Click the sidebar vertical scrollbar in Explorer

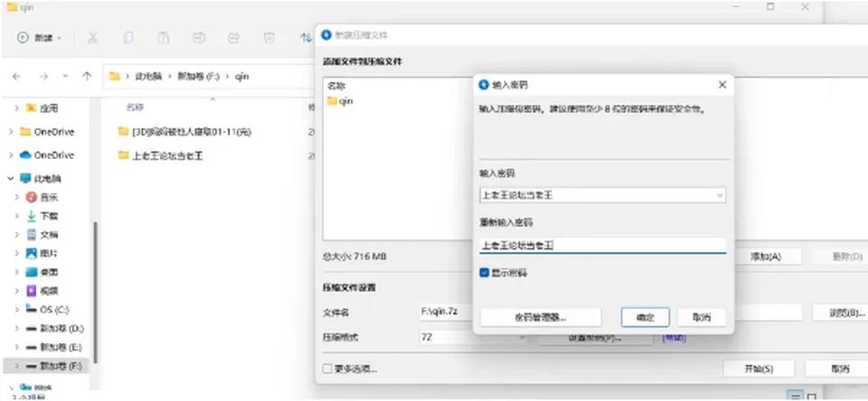tap(95, 292)
